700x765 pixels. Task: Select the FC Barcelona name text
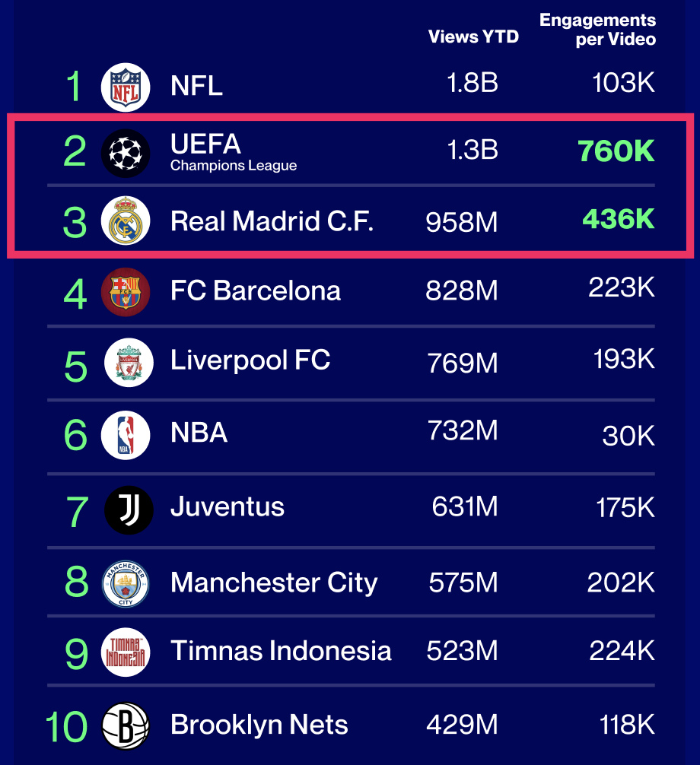[x=256, y=291]
